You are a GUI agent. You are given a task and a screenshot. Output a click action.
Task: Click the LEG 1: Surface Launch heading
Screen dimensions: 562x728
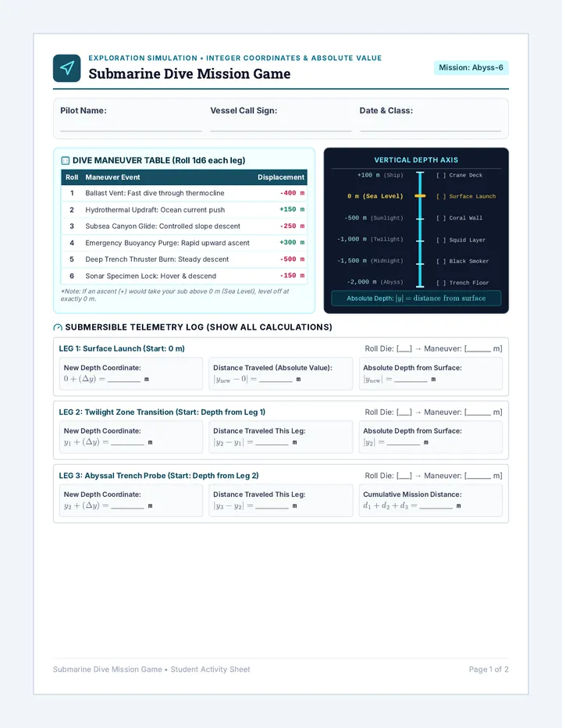tap(122, 348)
